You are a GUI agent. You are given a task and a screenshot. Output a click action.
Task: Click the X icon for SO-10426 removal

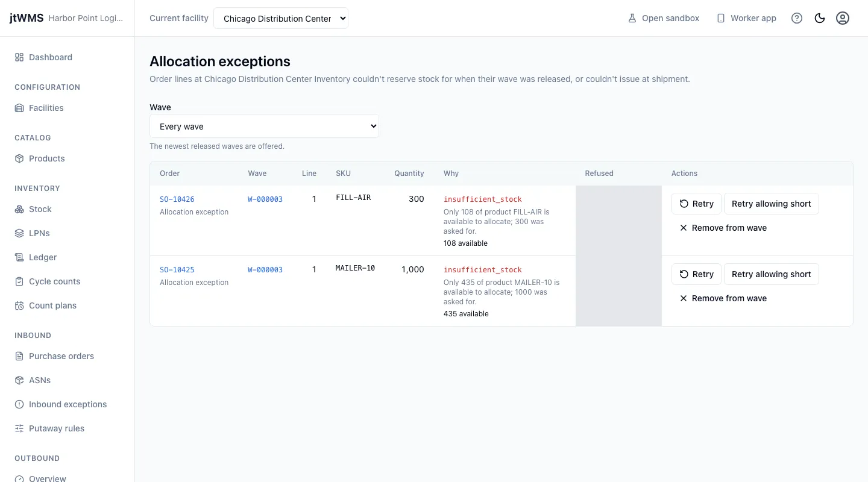point(684,228)
